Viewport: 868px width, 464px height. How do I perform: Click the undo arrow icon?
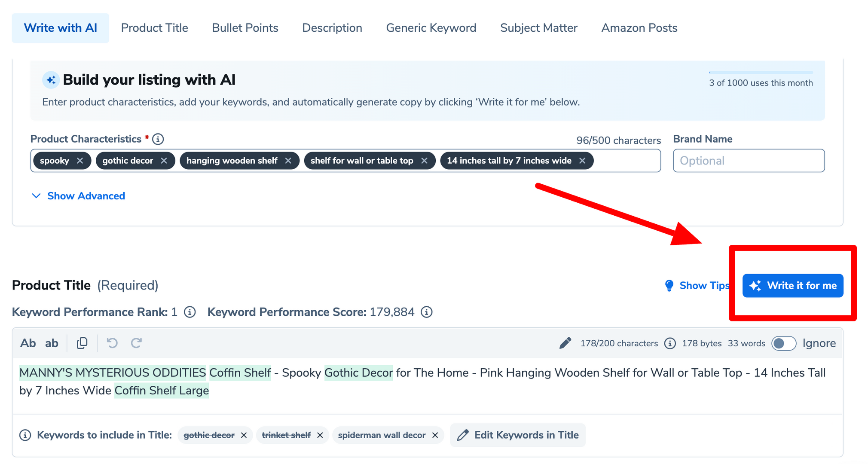pyautogui.click(x=112, y=343)
